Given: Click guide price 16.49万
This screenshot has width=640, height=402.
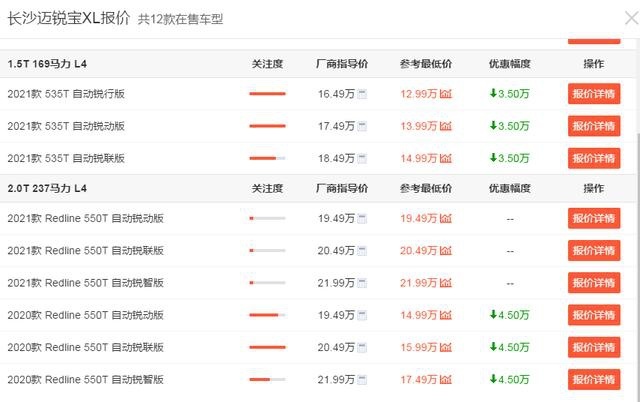Looking at the screenshot, I should click(x=336, y=94).
